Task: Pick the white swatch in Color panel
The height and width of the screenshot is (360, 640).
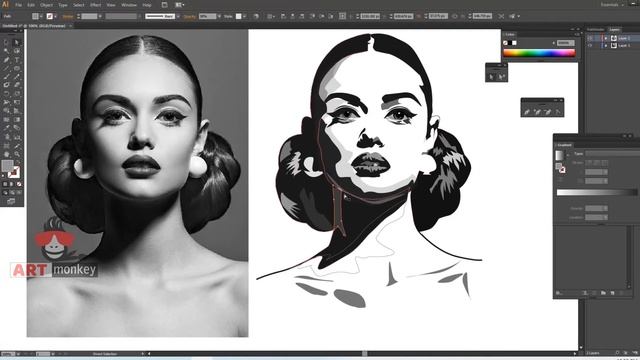Action: pyautogui.click(x=514, y=43)
